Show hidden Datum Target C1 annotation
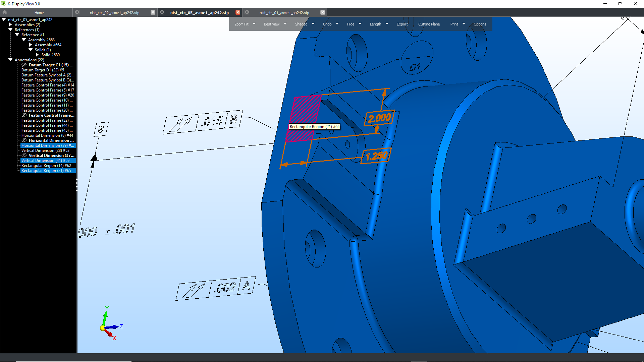Image resolution: width=644 pixels, height=362 pixels. (24, 65)
